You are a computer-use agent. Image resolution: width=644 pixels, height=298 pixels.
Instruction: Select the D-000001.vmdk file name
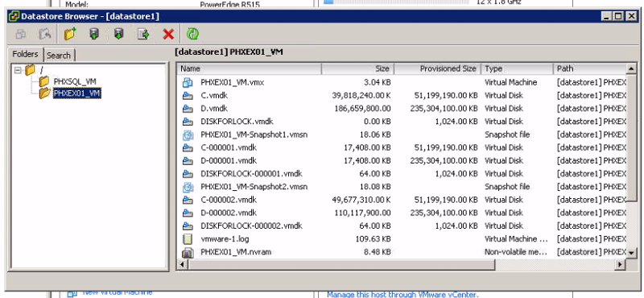(229, 161)
